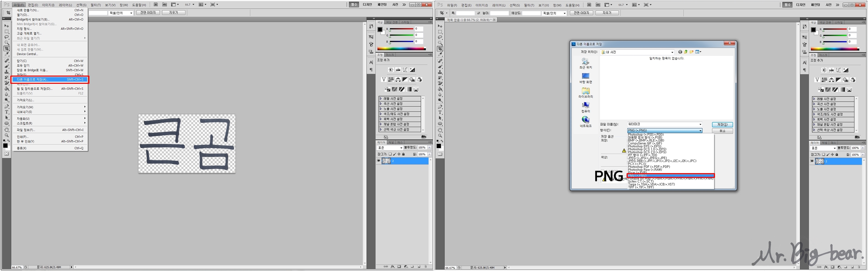The height and width of the screenshot is (271, 868).
Task: Click the R color slider in the File-menu window
Action: [401, 29]
